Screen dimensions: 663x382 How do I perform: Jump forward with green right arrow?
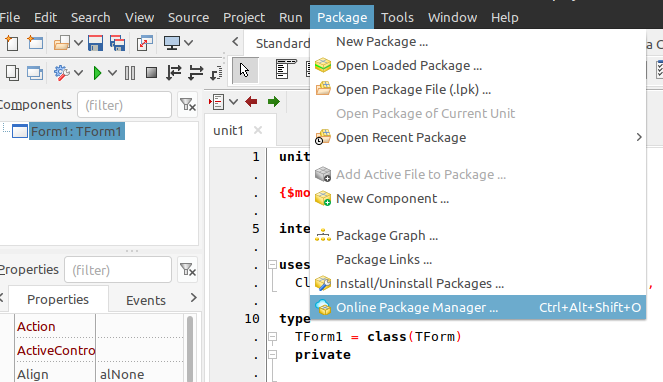coord(274,102)
